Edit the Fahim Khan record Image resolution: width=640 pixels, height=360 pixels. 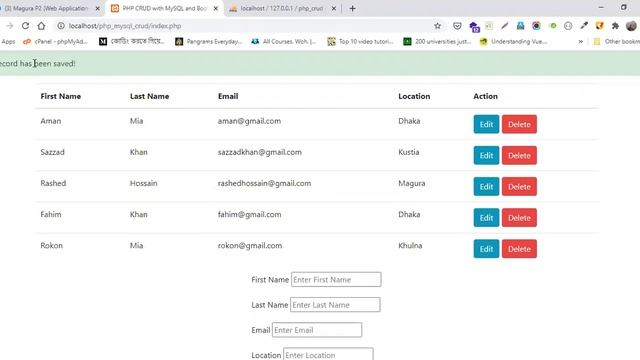tap(486, 218)
